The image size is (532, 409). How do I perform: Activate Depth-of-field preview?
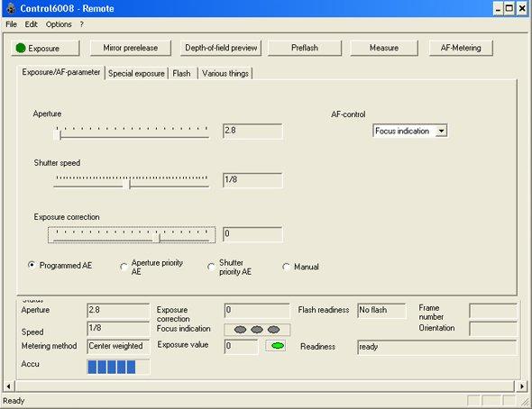point(221,48)
